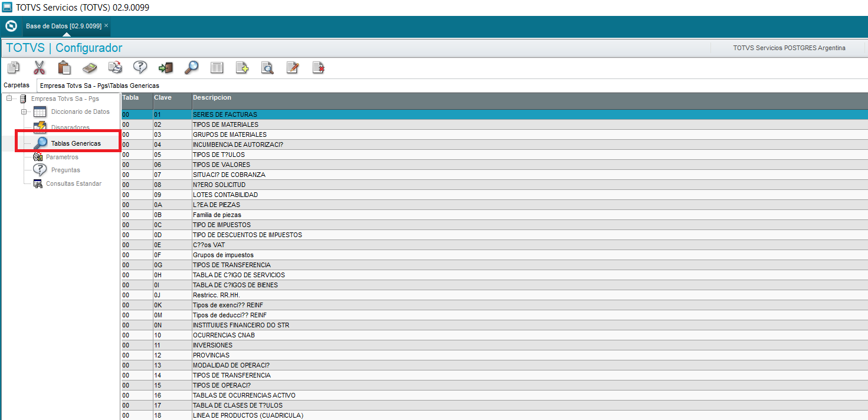Click the Preguntas question bubble tree icon
This screenshot has height=420, width=868.
pos(40,170)
